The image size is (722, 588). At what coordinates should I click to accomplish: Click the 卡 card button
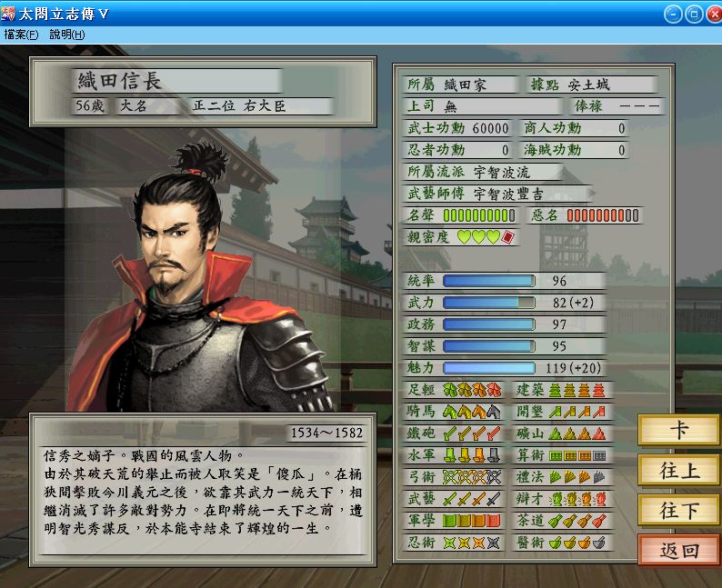pyautogui.click(x=678, y=430)
